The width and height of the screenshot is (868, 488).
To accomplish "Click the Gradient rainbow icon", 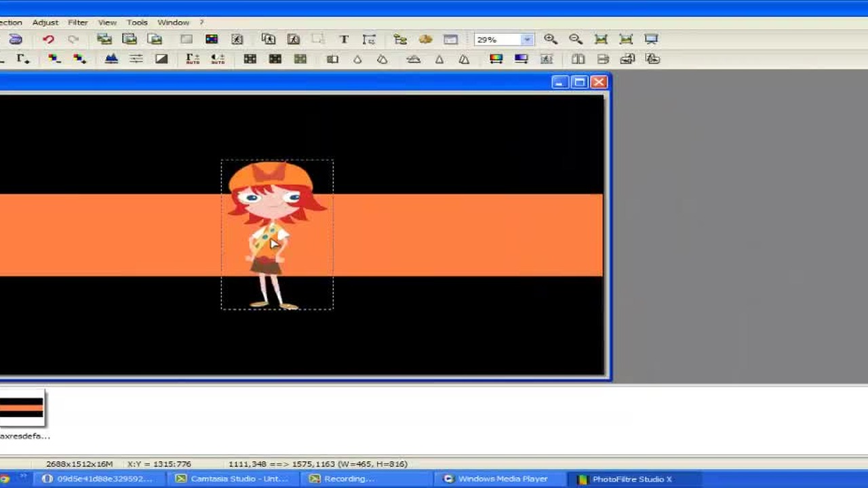I will (x=496, y=59).
